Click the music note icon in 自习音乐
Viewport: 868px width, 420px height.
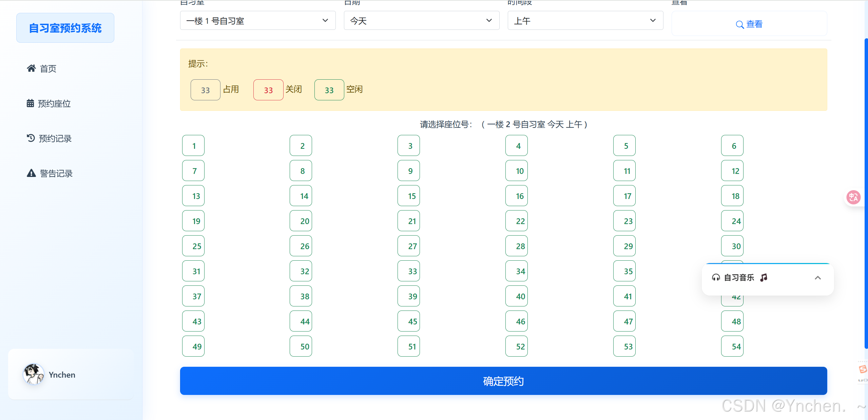coord(764,278)
